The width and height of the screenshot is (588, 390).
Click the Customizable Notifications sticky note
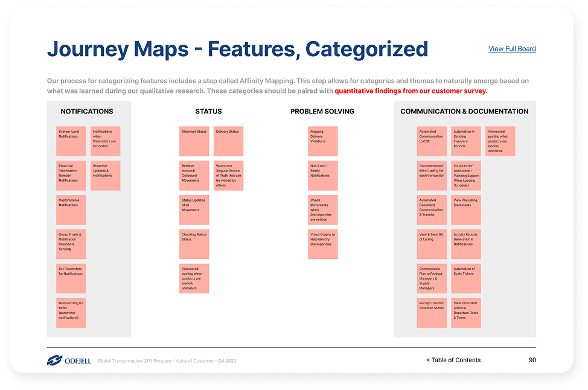point(71,210)
